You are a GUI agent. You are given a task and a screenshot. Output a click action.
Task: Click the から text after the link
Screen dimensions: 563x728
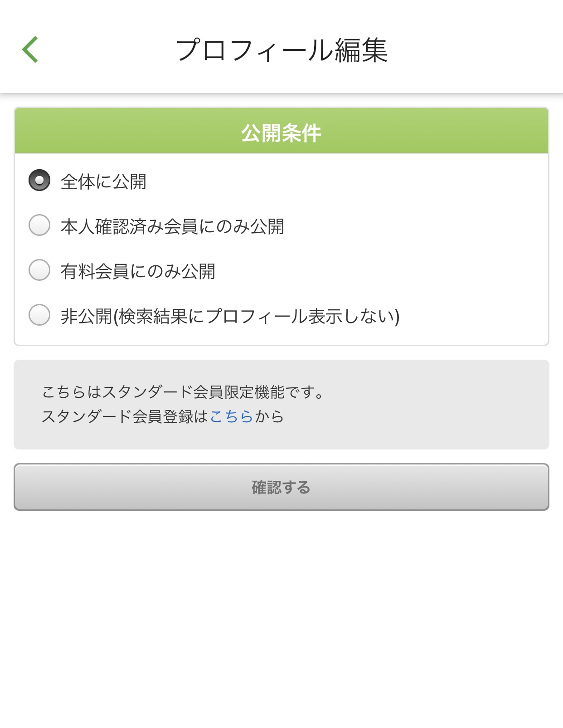269,416
